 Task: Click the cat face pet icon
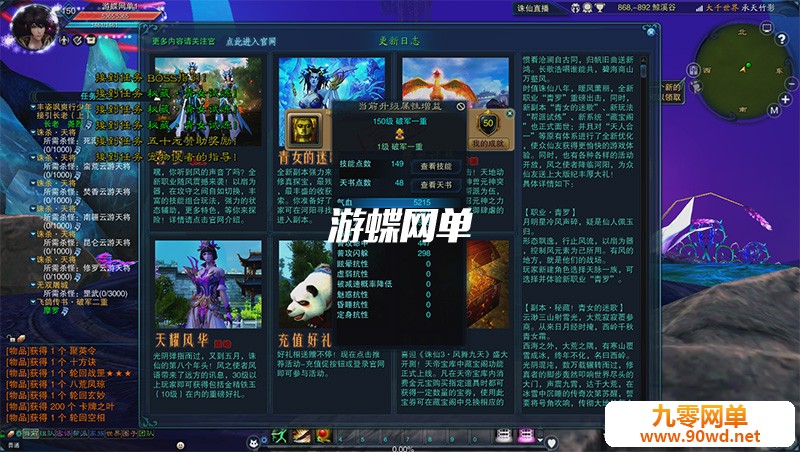pyautogui.click(x=254, y=442)
